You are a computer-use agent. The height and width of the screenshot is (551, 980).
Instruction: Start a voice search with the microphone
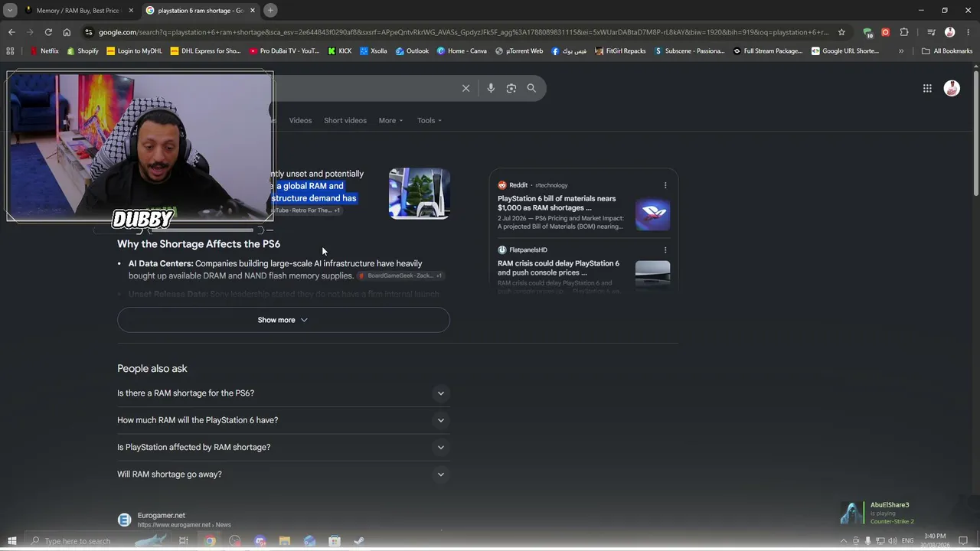tap(491, 88)
